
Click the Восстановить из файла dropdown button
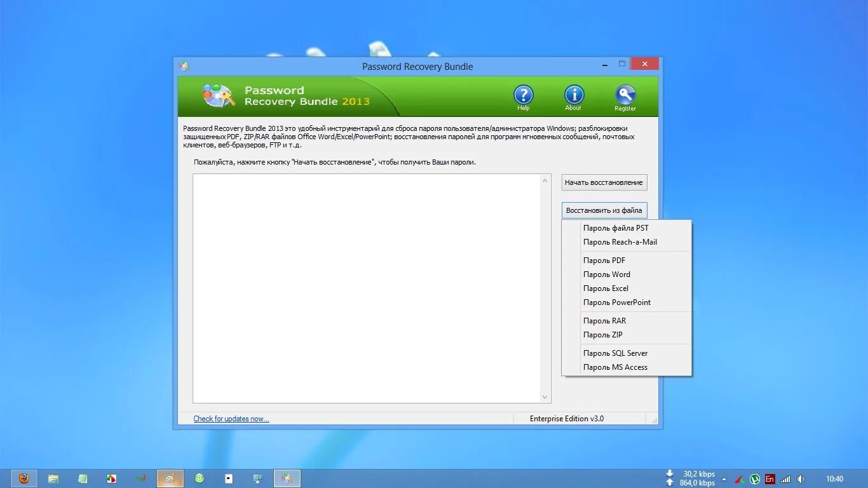click(x=604, y=210)
